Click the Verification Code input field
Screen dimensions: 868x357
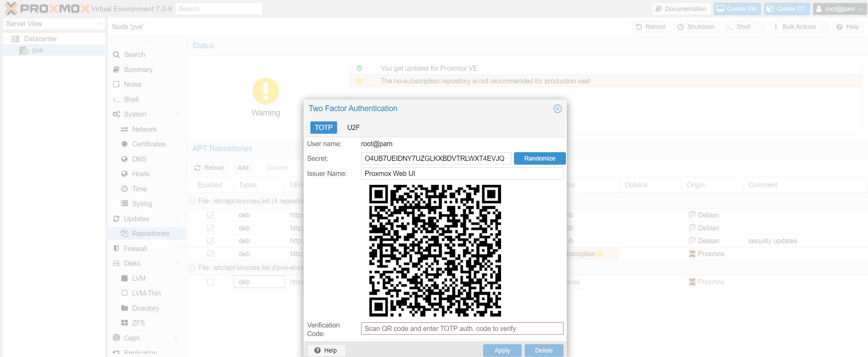coord(462,329)
